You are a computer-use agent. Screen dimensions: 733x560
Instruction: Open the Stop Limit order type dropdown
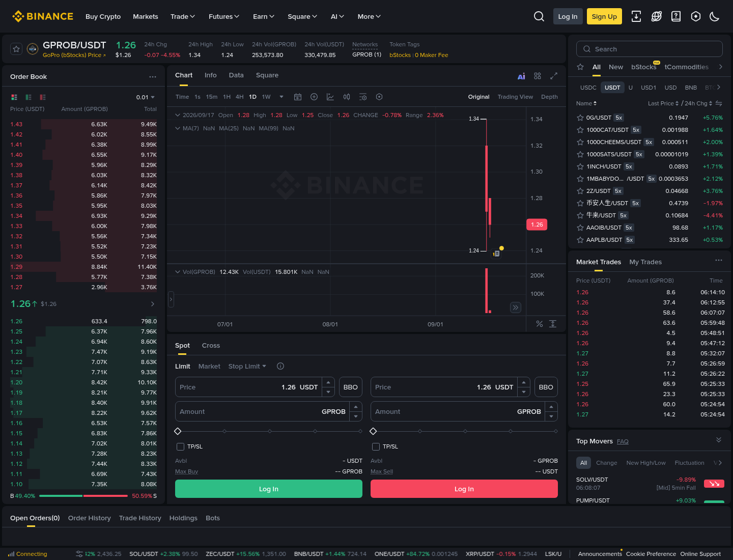(x=247, y=366)
